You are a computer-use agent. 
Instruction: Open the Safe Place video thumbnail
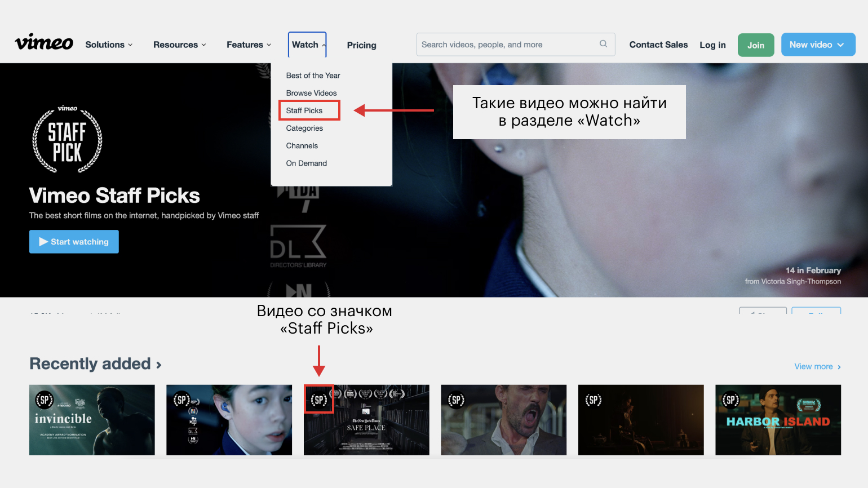click(366, 420)
